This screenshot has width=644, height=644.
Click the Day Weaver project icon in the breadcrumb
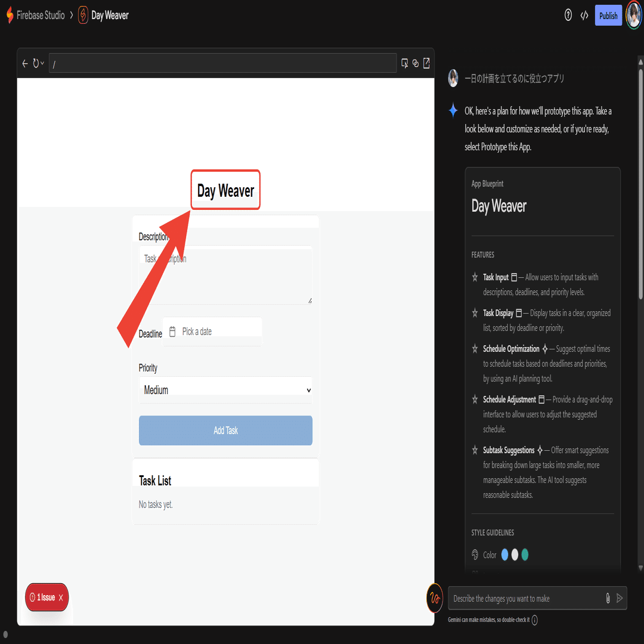point(83,15)
